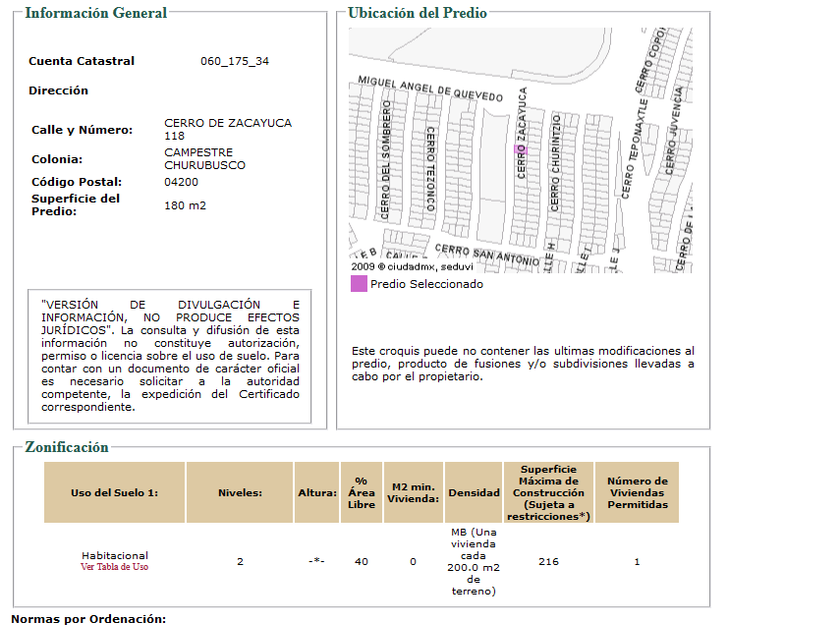
Task: Open the Ver Tabla de Uso link
Action: [115, 567]
